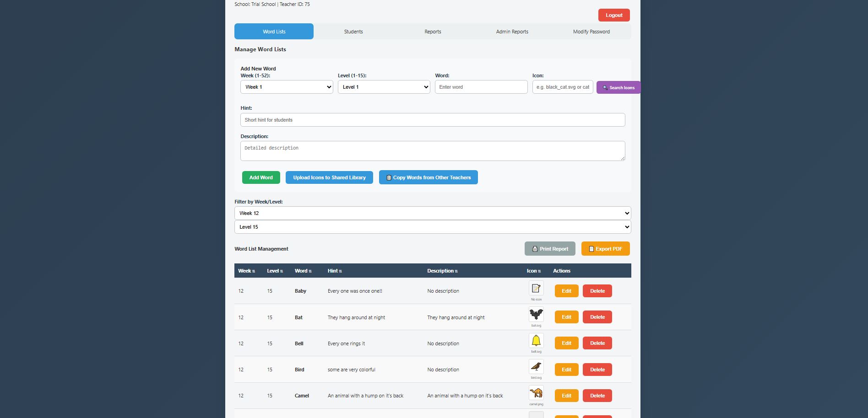
Task: Expand the Level 15 filter dropdown
Action: click(432, 227)
